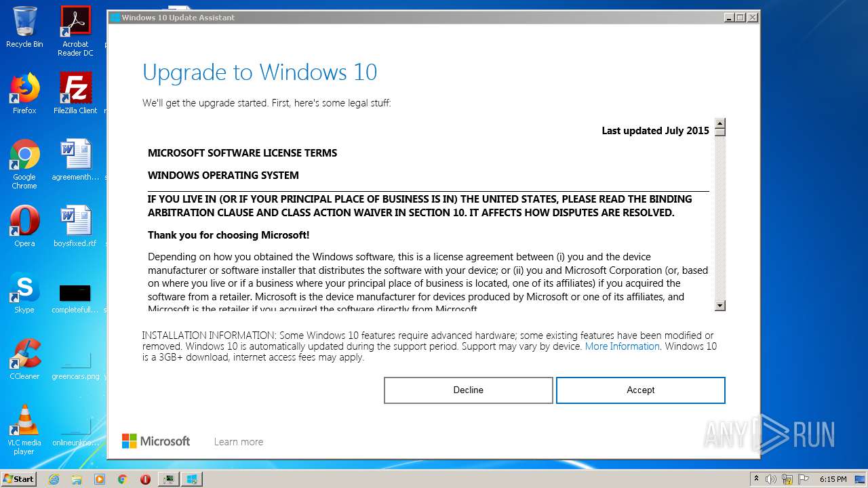Open the network tray icon

(x=787, y=479)
